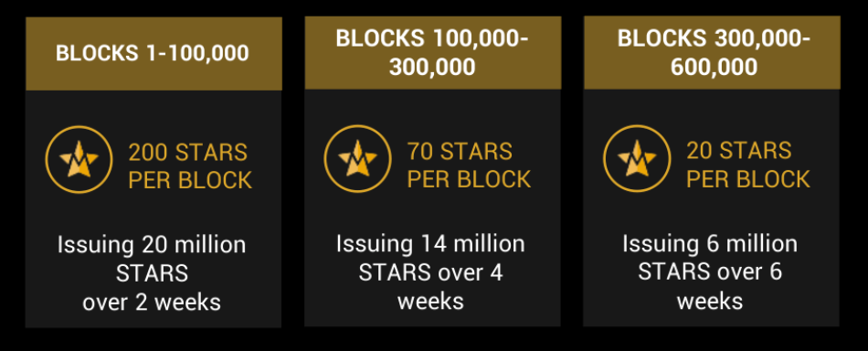The width and height of the screenshot is (868, 351).
Task: Select the BLOCKS 1-100,000 header
Action: [x=153, y=54]
